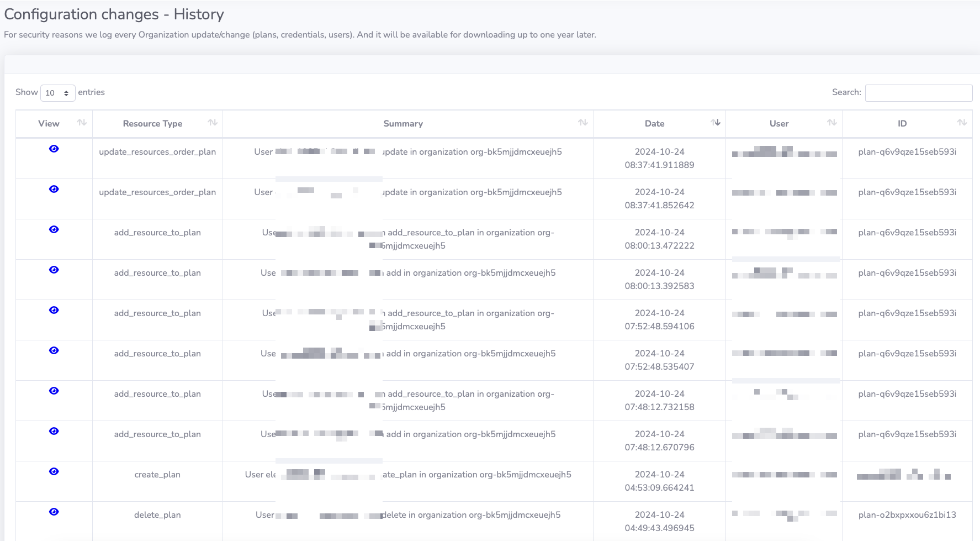The width and height of the screenshot is (980, 541).
Task: Click the eye icon for the 08:37:41.911889 entry
Action: [x=54, y=149]
